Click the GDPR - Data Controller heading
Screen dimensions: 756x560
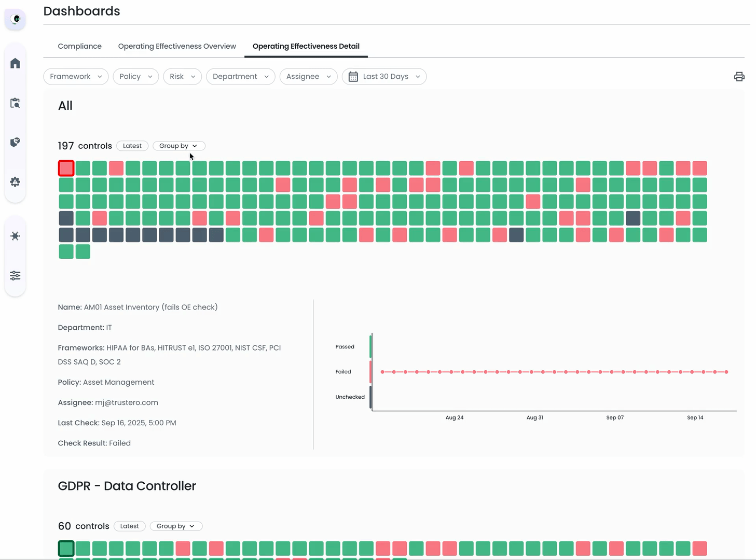(127, 486)
